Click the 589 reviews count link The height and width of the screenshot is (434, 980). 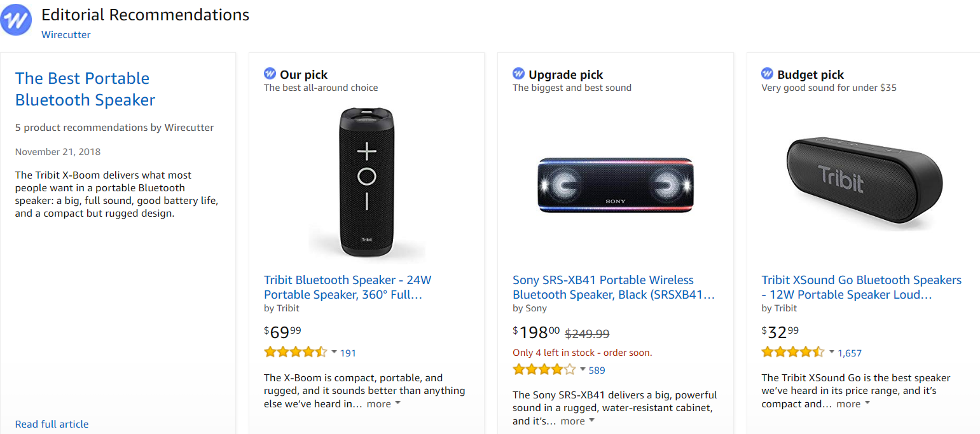pos(596,370)
